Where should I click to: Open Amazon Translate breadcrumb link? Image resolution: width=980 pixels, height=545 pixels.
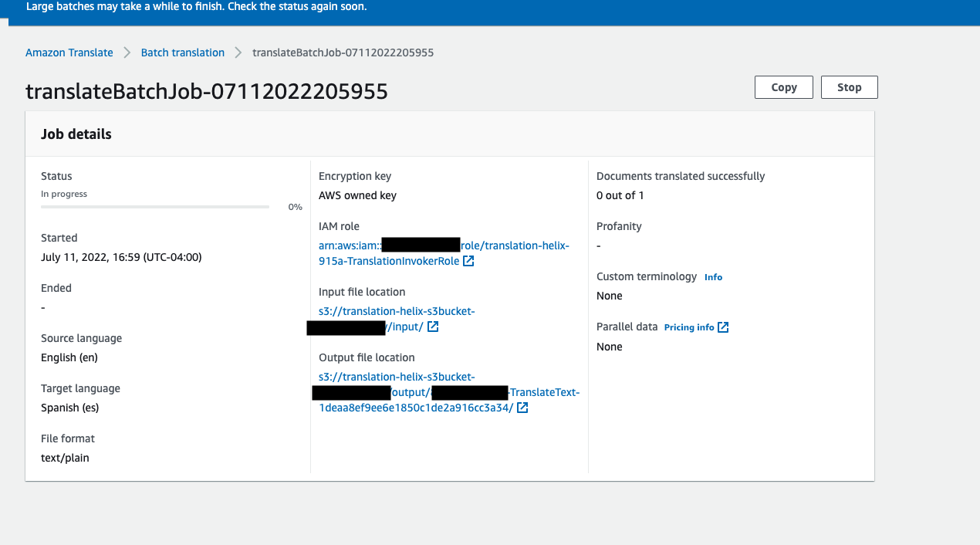point(69,52)
